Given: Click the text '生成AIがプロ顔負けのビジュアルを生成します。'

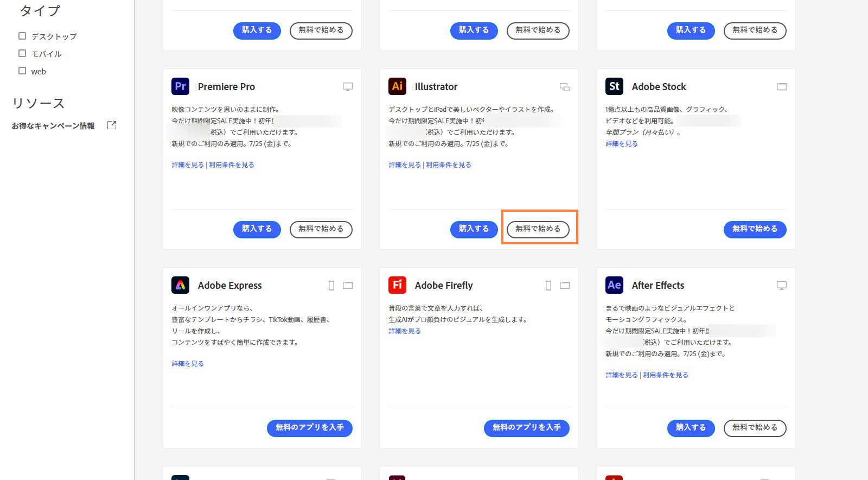Looking at the screenshot, I should tap(458, 320).
